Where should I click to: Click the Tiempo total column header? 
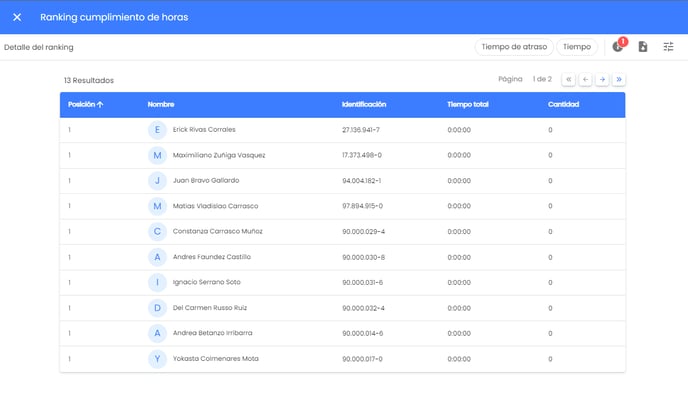[468, 104]
